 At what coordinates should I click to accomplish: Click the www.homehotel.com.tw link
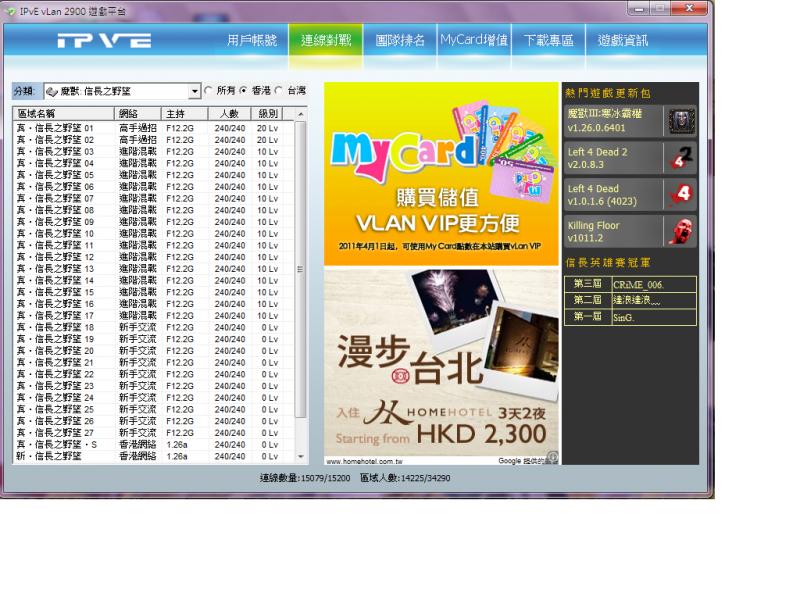click(364, 461)
